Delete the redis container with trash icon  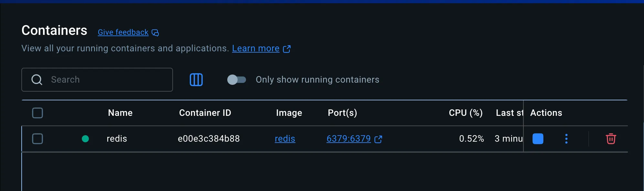click(611, 139)
